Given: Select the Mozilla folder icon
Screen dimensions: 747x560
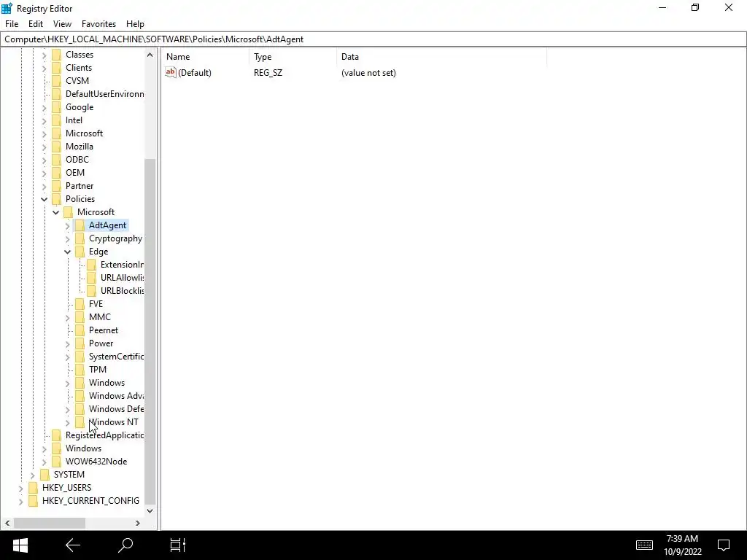Looking at the screenshot, I should (x=56, y=146).
